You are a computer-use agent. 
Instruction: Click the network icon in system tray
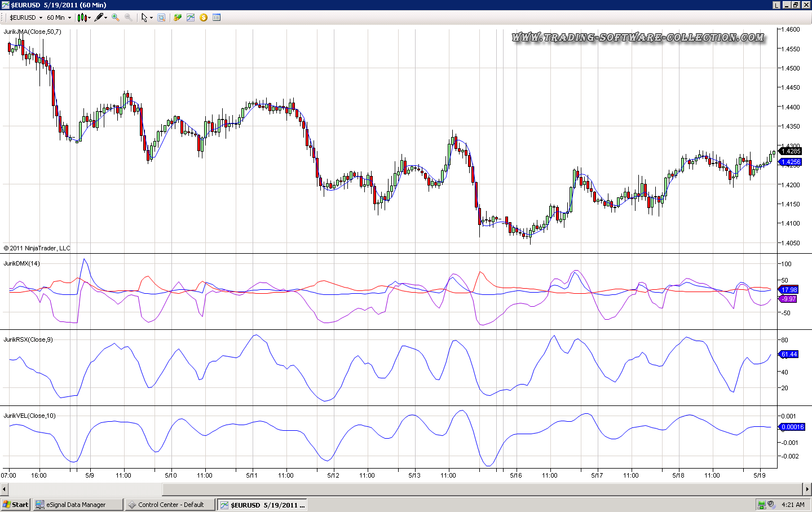(761, 505)
